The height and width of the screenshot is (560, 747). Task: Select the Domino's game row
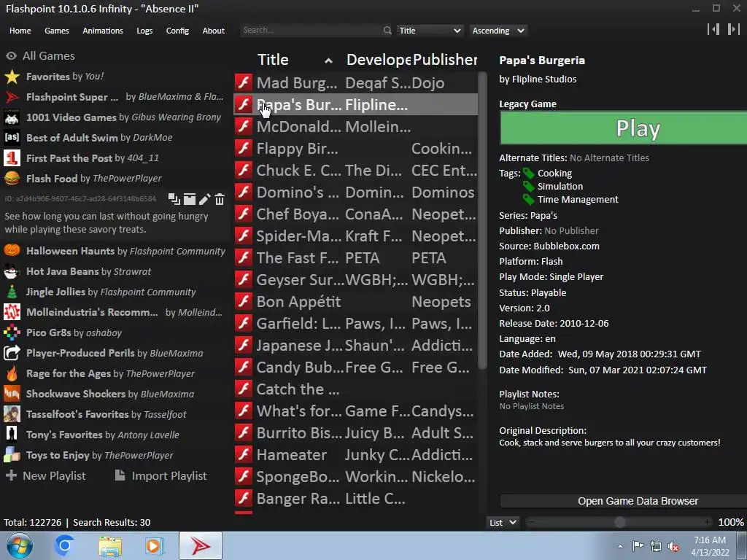point(355,192)
